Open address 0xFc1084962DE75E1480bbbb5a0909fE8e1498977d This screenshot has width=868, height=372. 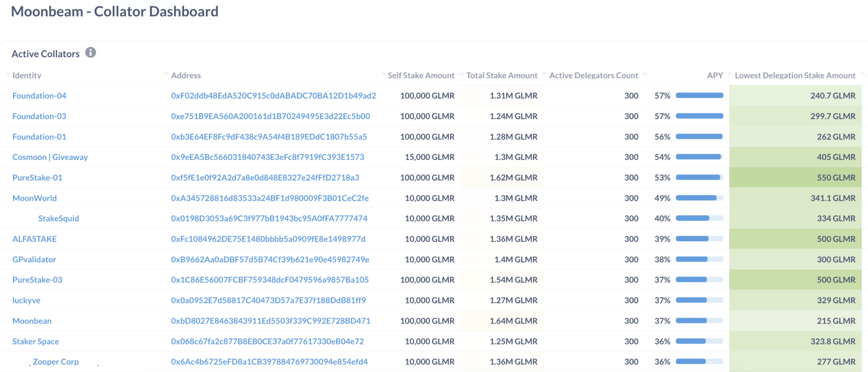tap(268, 239)
